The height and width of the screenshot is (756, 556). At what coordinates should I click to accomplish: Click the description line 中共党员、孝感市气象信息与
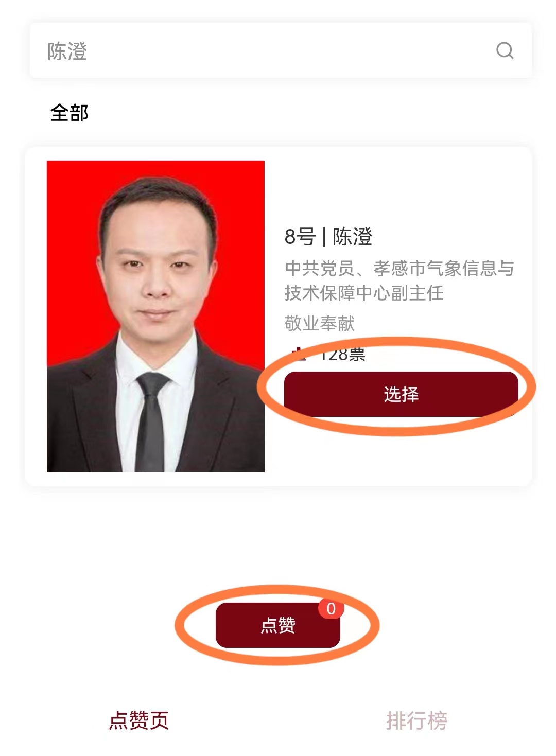(x=399, y=268)
